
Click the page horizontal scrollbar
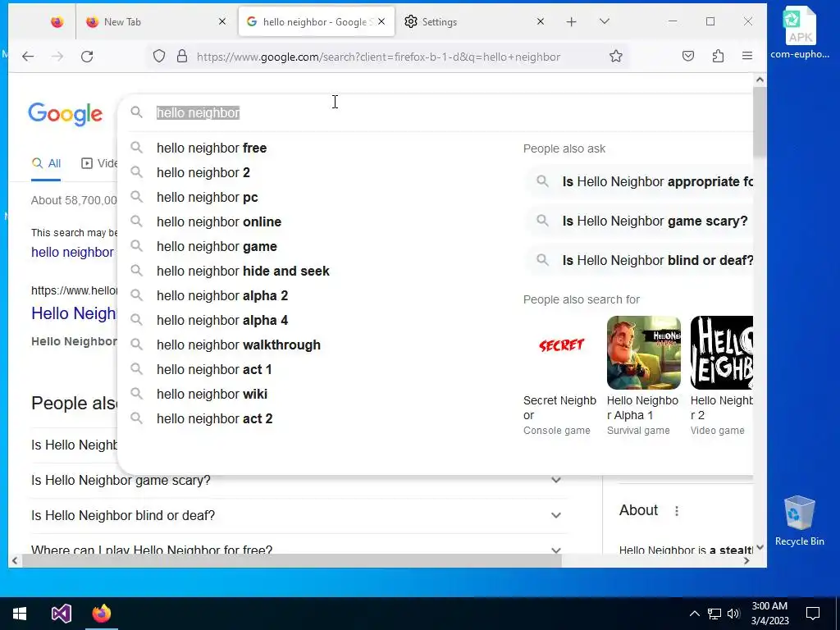click(292, 561)
